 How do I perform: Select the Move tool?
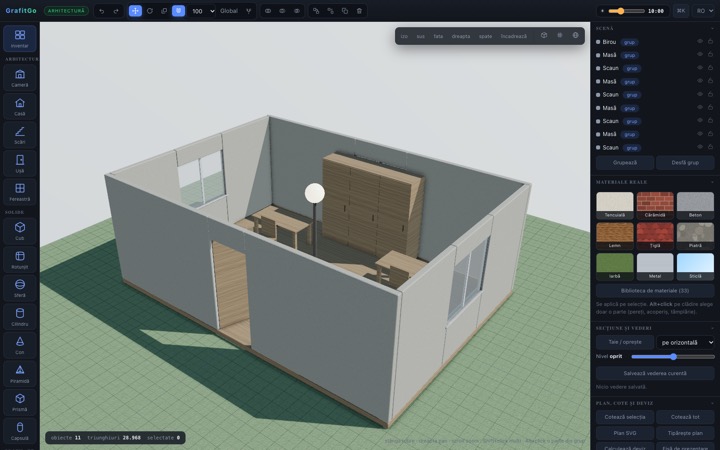click(135, 11)
